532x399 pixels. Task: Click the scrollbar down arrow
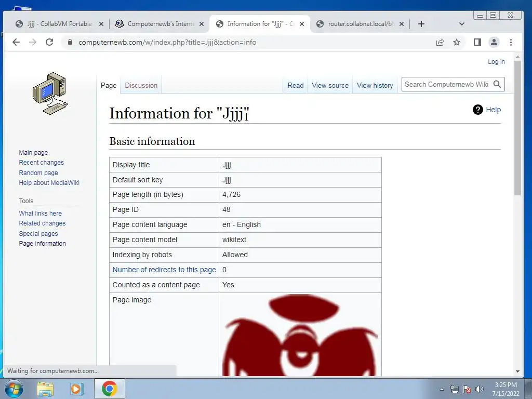click(517, 371)
